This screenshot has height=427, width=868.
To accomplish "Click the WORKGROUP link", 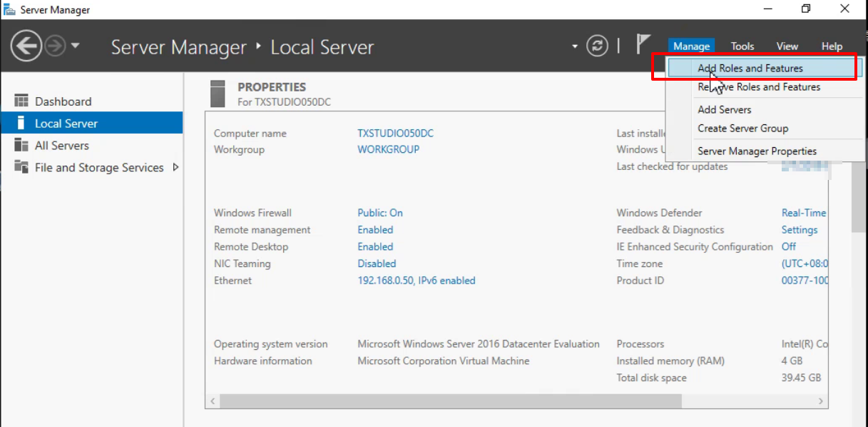I will click(x=388, y=149).
